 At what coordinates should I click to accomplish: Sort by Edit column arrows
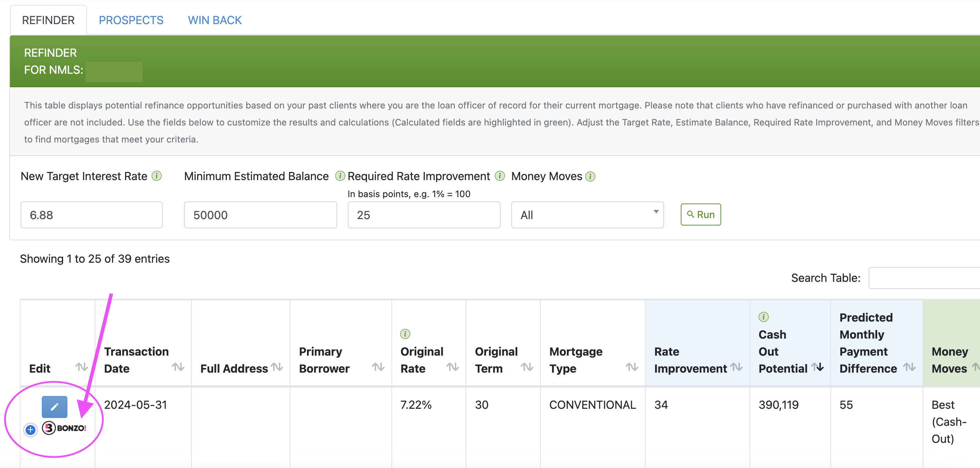[x=82, y=367]
